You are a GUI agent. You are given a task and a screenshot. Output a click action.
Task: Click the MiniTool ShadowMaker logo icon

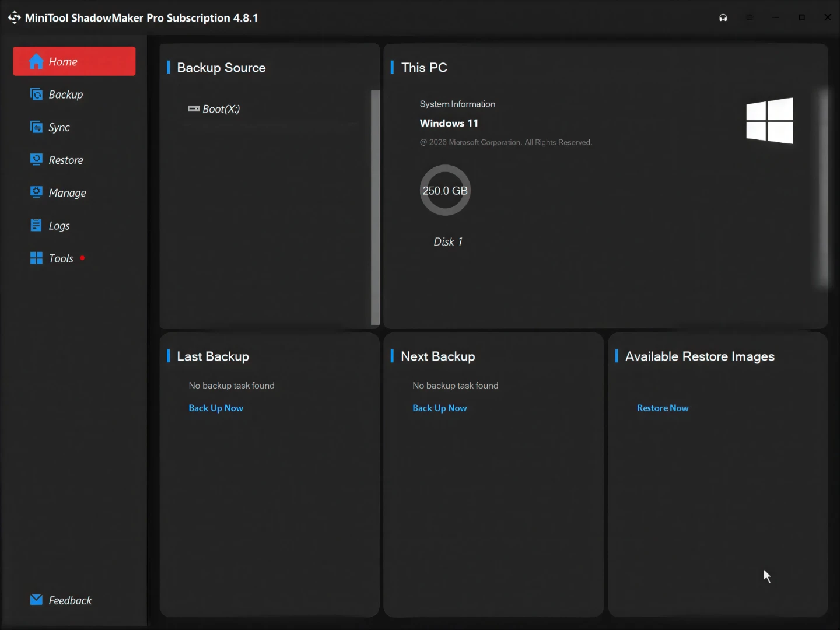coord(14,18)
